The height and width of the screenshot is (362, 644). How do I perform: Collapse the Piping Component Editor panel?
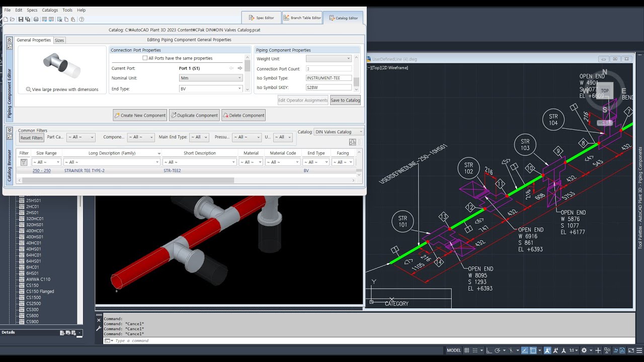pyautogui.click(x=9, y=40)
